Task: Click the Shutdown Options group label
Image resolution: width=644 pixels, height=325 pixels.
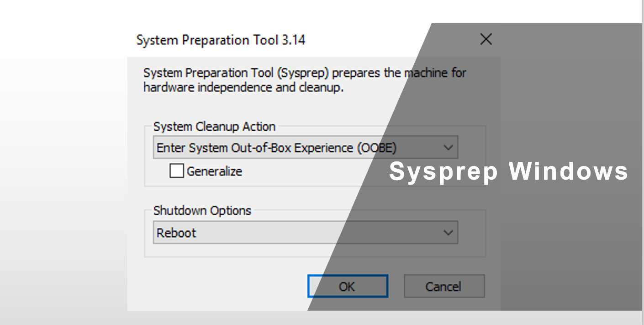Action: click(x=202, y=211)
